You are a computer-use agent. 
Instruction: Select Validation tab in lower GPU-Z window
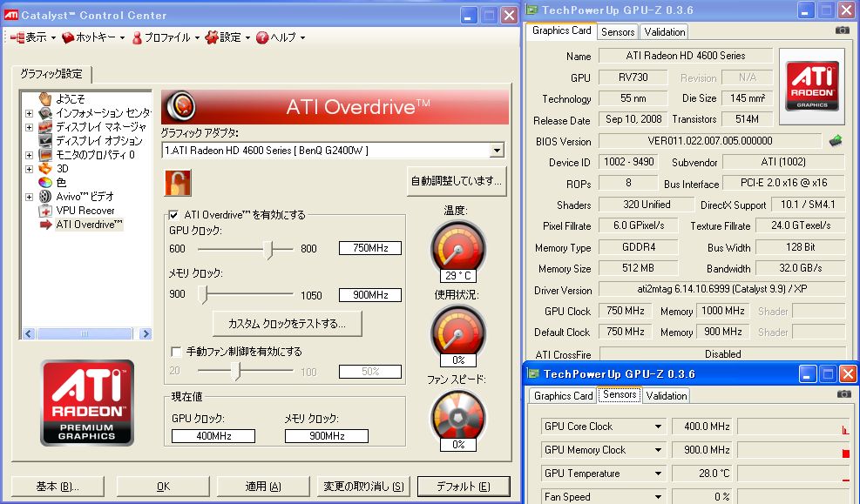coord(667,395)
